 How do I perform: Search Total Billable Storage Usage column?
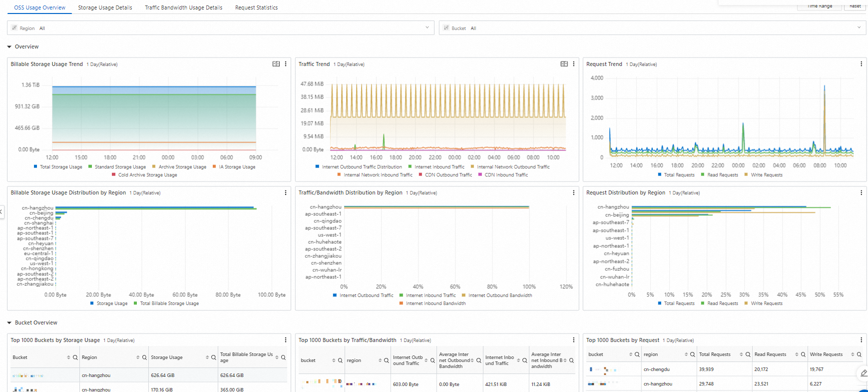coord(283,357)
